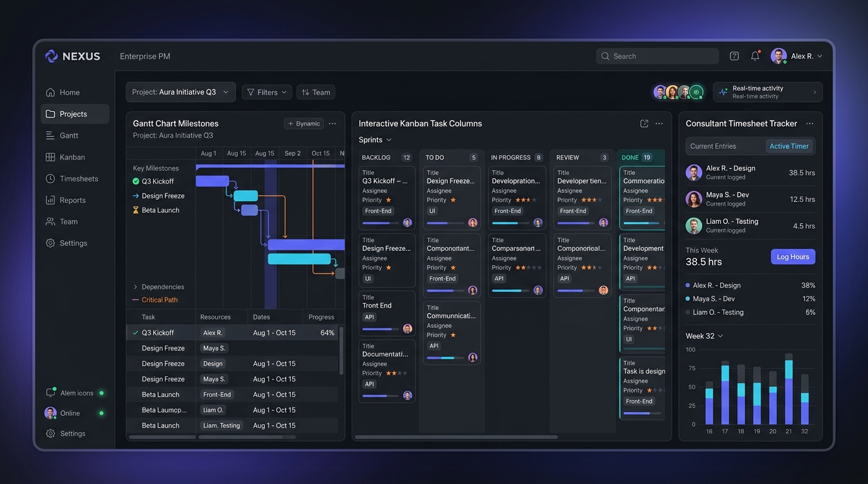Open the Sprints dropdown
This screenshot has height=484, width=868.
click(375, 140)
